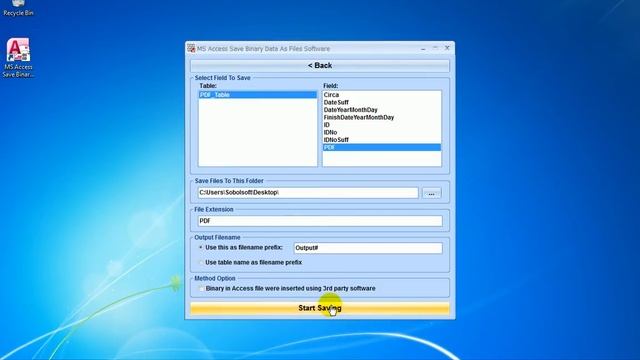The image size is (640, 360).
Task: Go back with the < Back button
Action: point(320,65)
